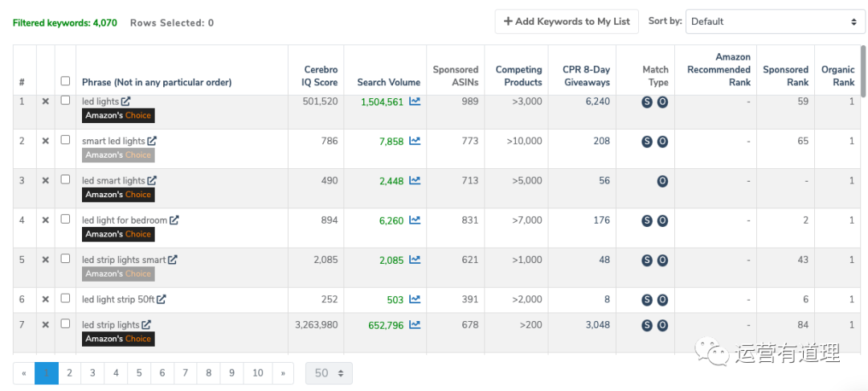Image resolution: width=868 pixels, height=391 pixels.
Task: Go to next pages with » button
Action: tap(283, 373)
